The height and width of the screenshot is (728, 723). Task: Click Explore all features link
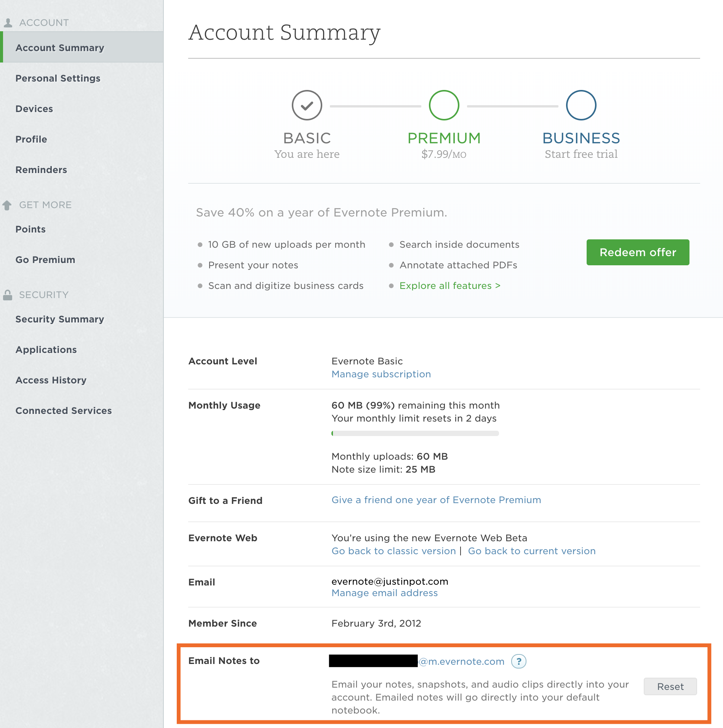click(449, 285)
